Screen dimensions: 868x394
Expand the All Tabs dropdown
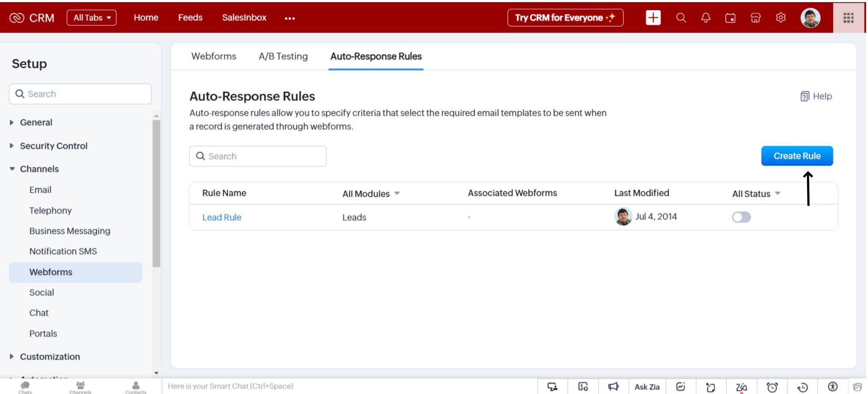(x=92, y=17)
